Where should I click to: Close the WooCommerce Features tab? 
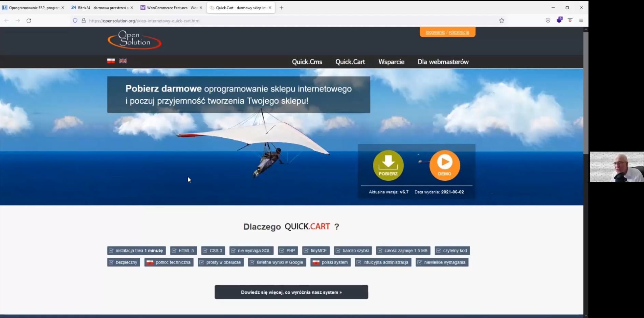coord(201,8)
